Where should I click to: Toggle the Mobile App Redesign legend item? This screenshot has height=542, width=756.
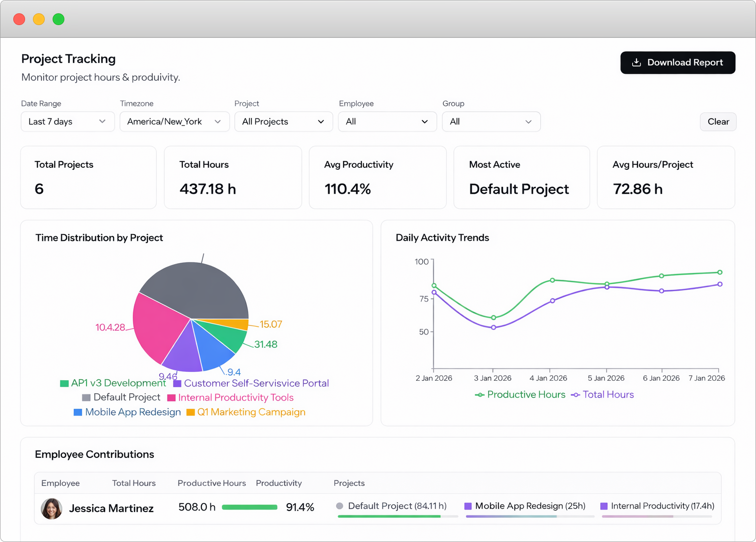tap(127, 412)
